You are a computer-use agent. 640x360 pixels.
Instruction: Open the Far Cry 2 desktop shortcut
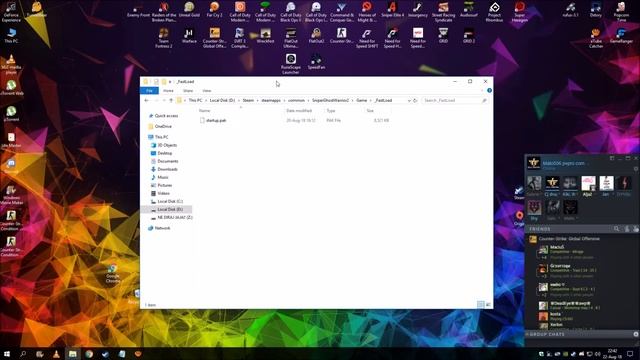click(x=214, y=10)
